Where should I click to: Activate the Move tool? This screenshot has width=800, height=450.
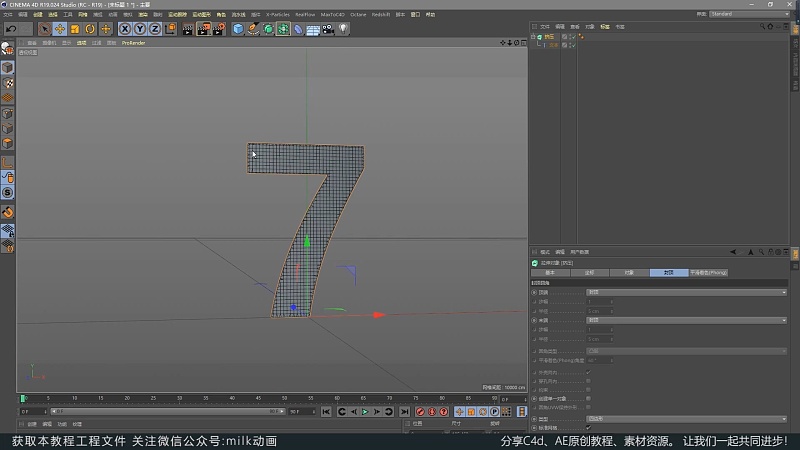(x=60, y=29)
